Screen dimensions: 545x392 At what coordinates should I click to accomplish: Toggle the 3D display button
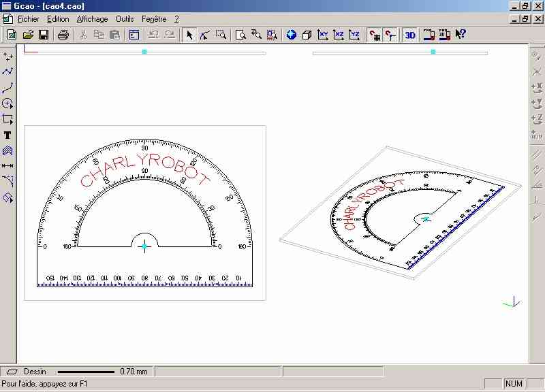(410, 35)
